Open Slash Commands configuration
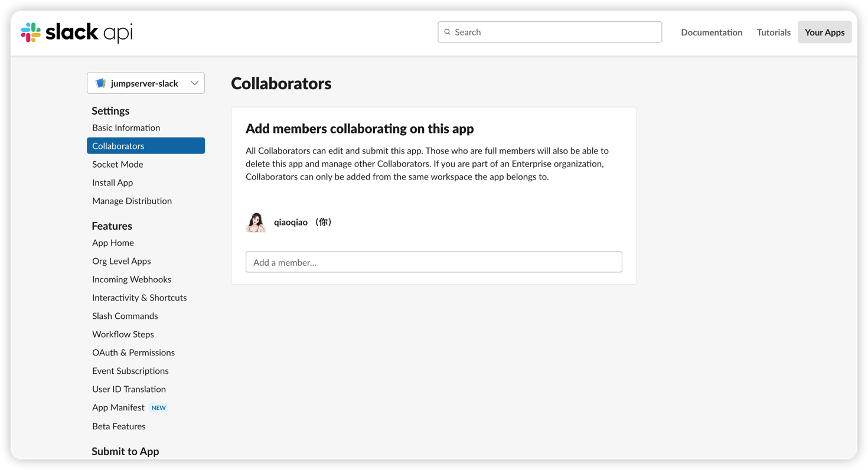868x470 pixels. 125,316
